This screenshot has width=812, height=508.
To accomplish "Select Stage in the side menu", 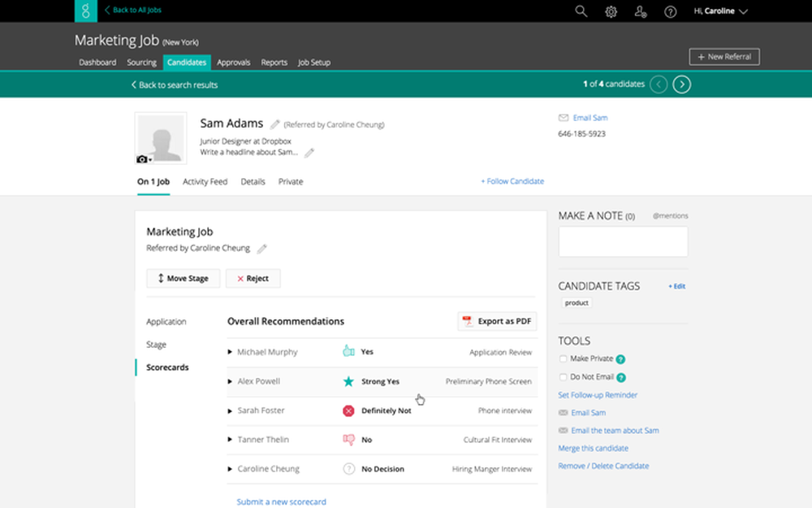I will [x=157, y=345].
